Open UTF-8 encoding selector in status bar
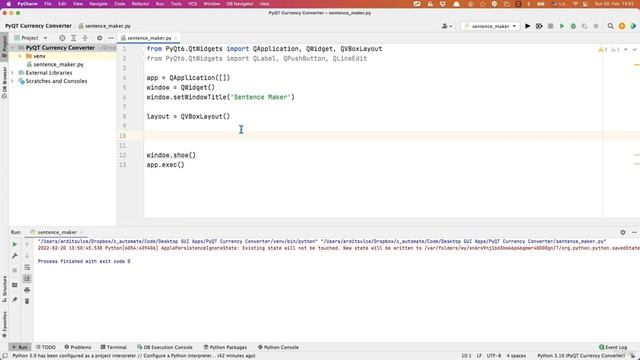This screenshot has height=360, width=640. (493, 356)
